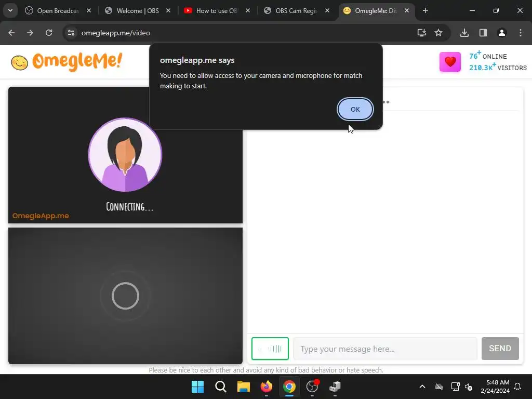This screenshot has height=399, width=532.
Task: Open the muted volume tray icon
Action: (469, 387)
